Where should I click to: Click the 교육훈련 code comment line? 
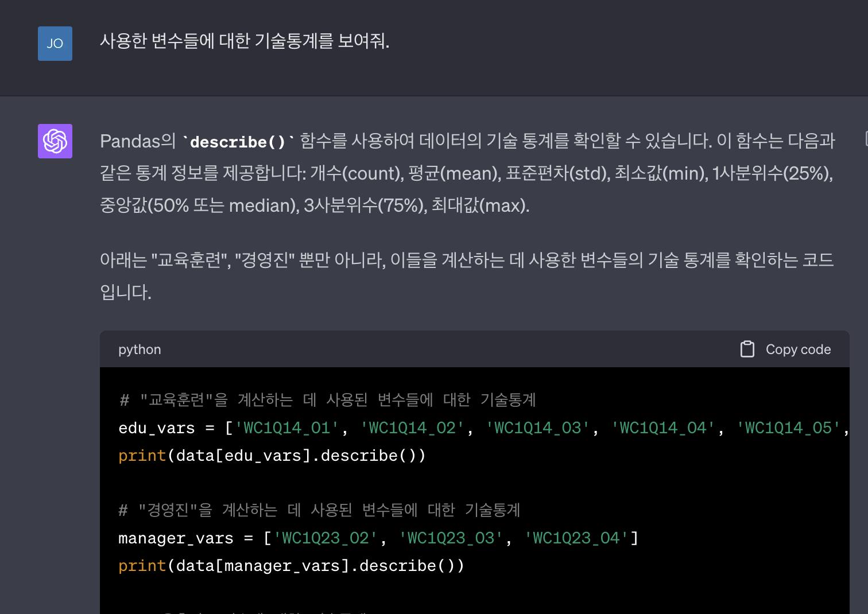point(327,400)
